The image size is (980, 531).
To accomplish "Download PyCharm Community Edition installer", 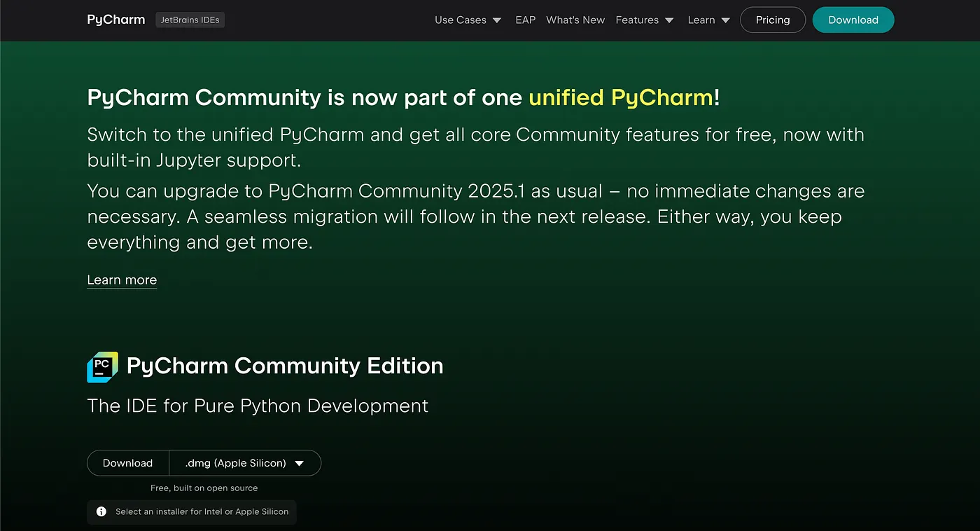I will pyautogui.click(x=127, y=463).
